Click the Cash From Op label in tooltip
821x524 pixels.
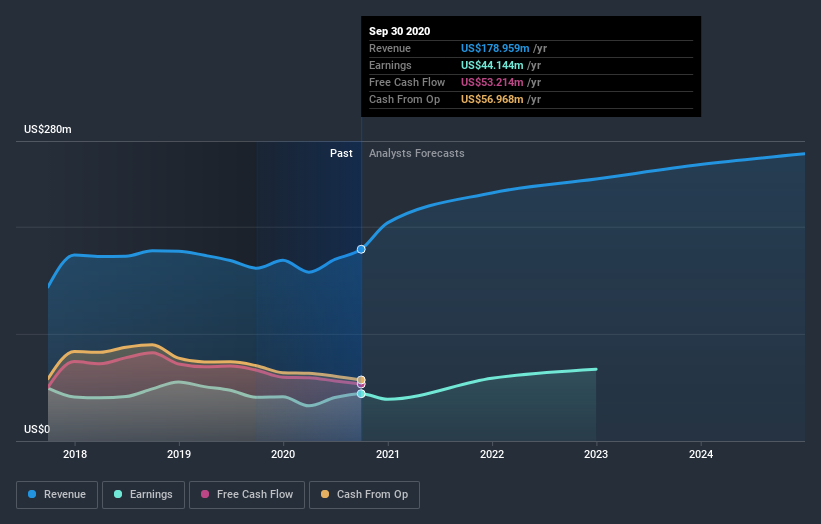[x=404, y=99]
